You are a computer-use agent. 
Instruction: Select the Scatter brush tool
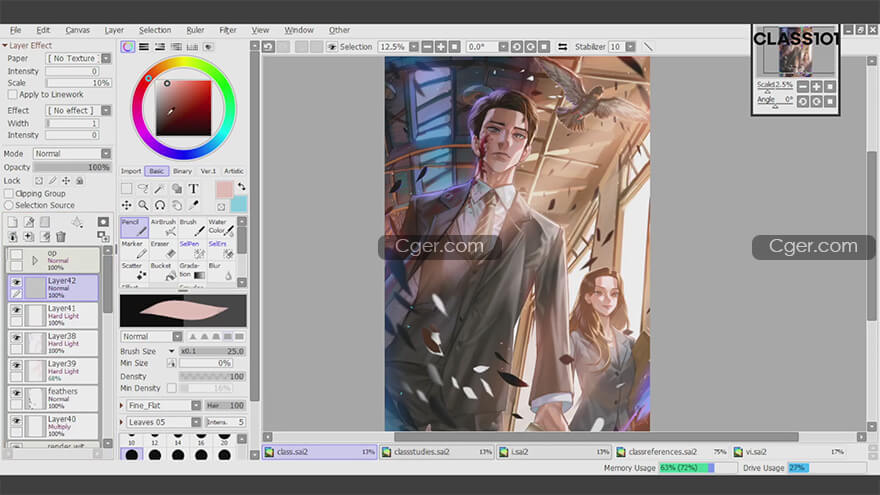coord(134,272)
